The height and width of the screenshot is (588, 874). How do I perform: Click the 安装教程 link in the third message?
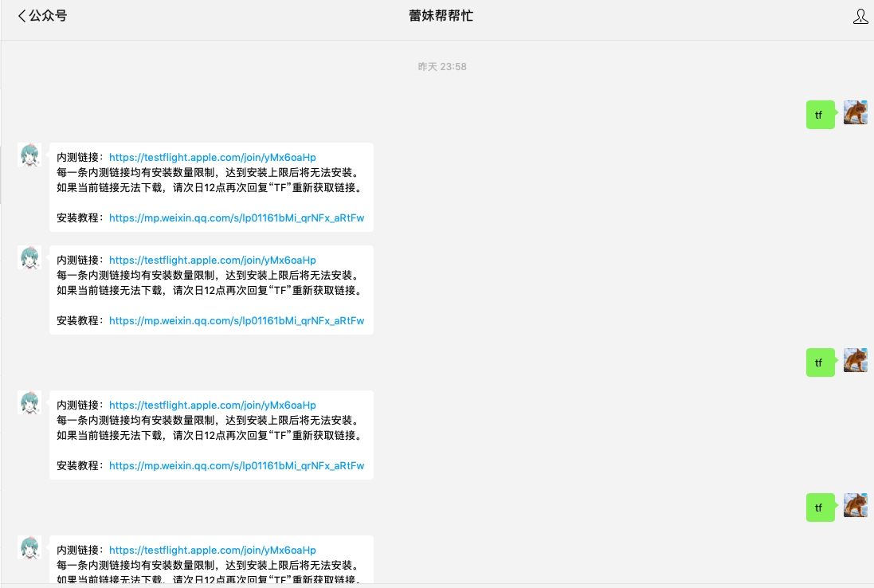(x=237, y=465)
